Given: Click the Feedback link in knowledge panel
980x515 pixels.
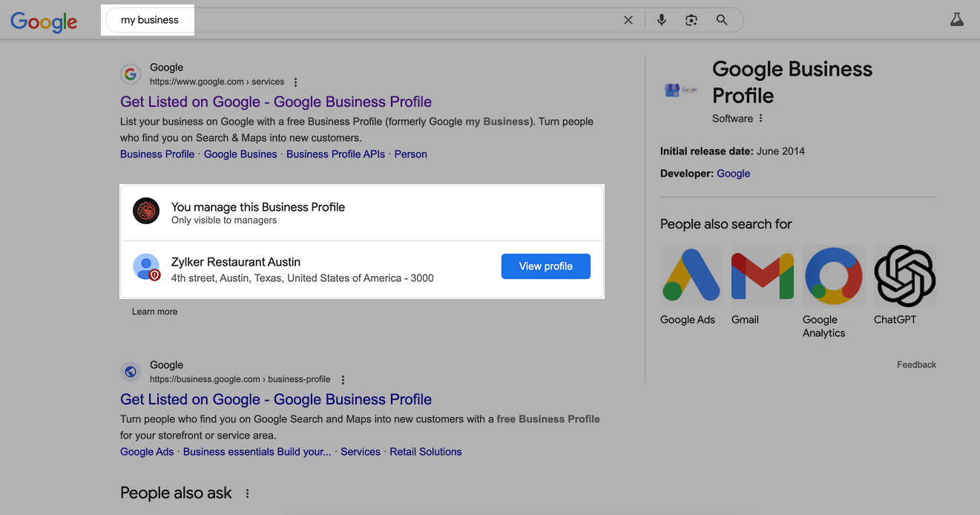Looking at the screenshot, I should click(x=916, y=364).
